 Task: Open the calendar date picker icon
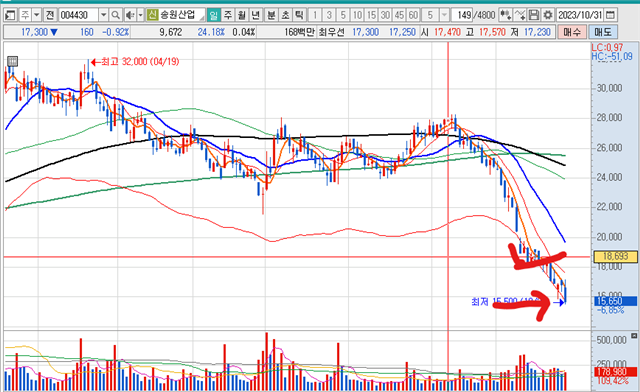click(610, 16)
